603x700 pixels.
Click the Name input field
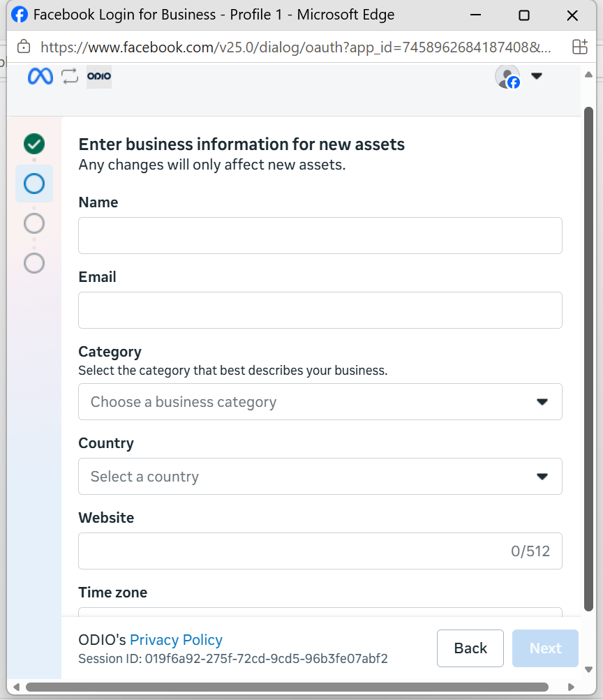pos(320,236)
